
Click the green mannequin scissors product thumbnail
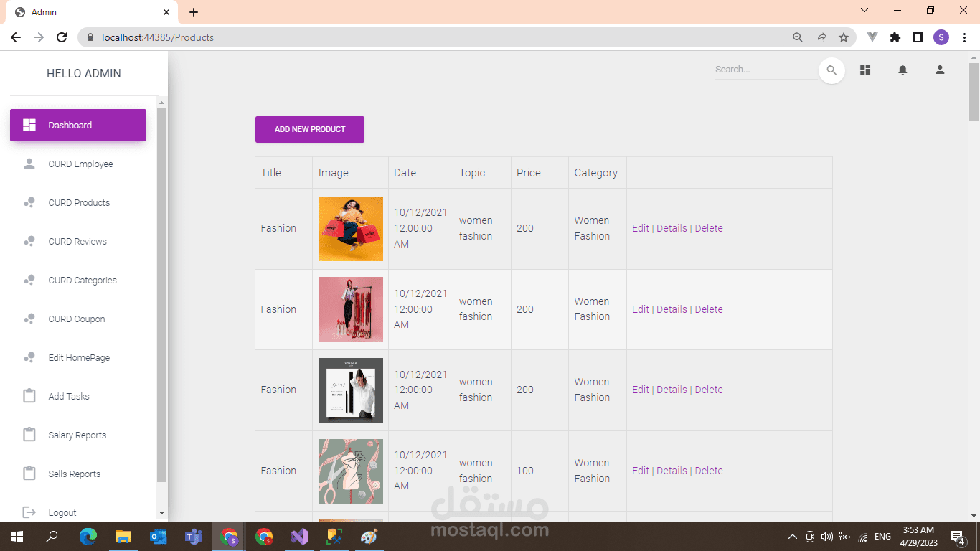[351, 471]
